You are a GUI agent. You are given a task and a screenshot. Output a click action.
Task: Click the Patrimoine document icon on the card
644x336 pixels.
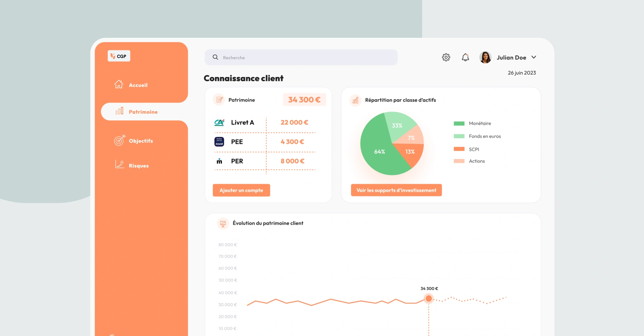[x=219, y=99]
